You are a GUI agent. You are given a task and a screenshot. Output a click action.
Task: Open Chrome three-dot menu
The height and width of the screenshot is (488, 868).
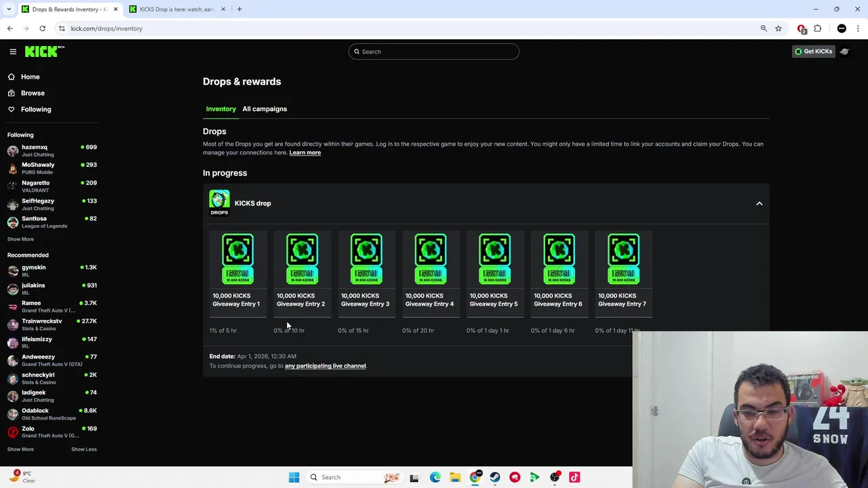click(x=858, y=28)
